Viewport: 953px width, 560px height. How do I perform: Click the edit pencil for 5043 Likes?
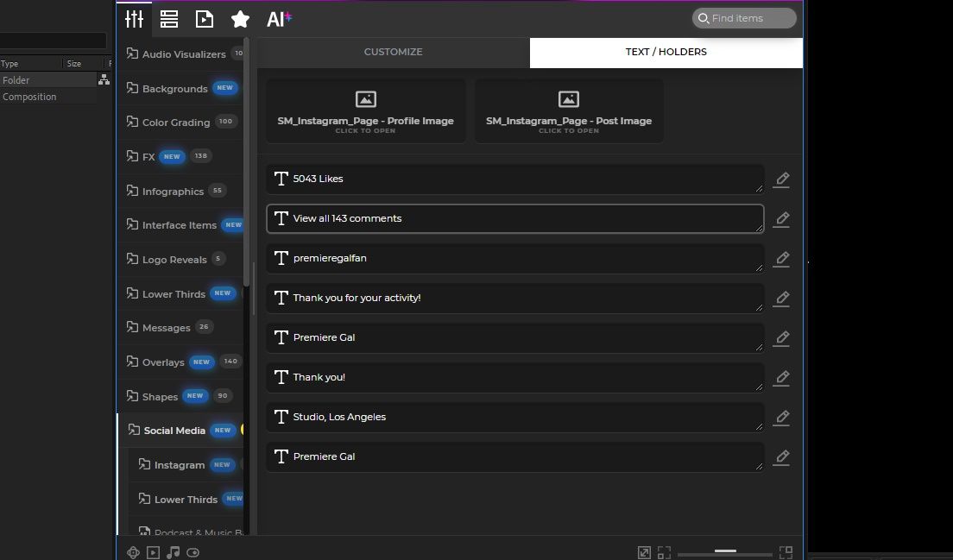pos(781,179)
